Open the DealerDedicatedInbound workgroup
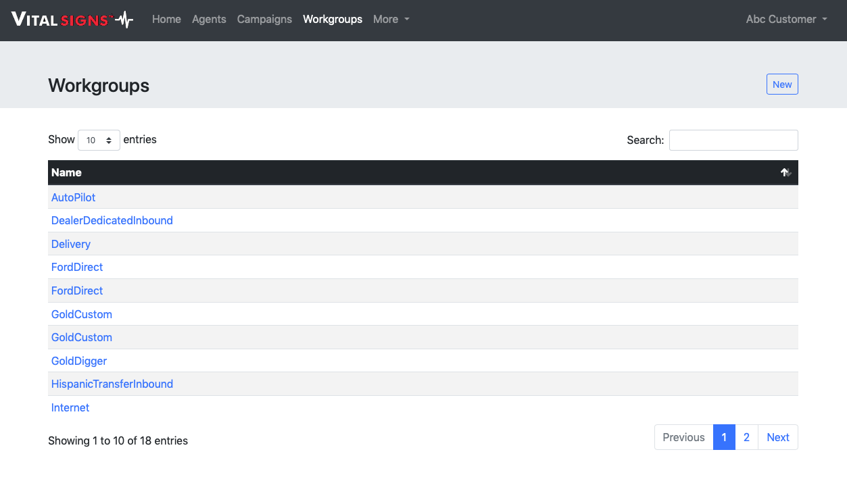Viewport: 847px width, 504px height. pos(112,220)
